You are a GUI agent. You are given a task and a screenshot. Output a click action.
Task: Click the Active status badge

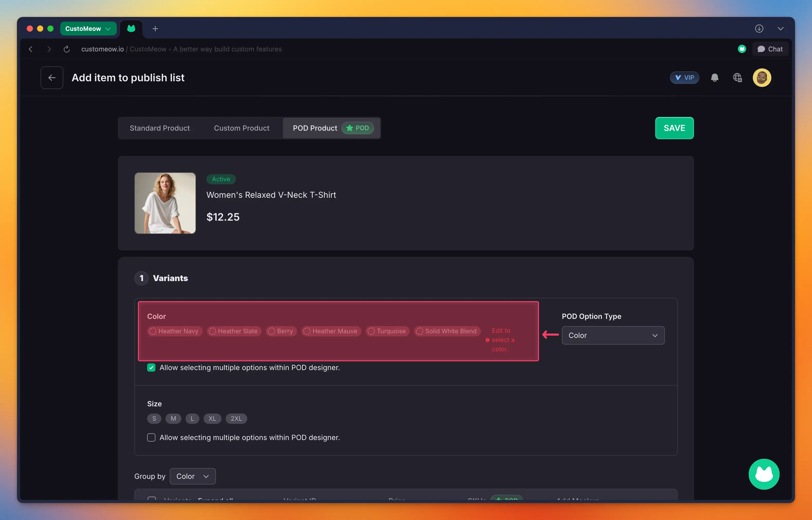pyautogui.click(x=221, y=179)
